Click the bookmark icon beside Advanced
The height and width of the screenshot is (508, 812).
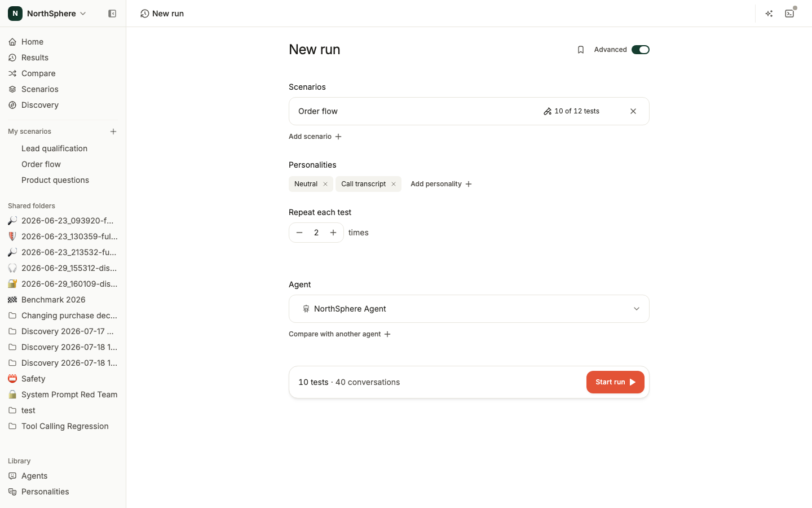click(581, 50)
